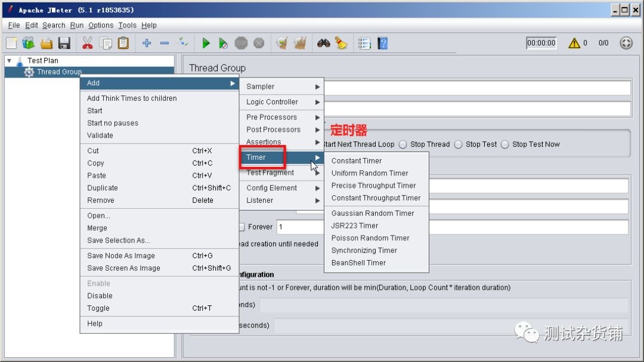Open the Templates icon in the toolbar
Image resolution: width=644 pixels, height=362 pixels.
tap(29, 43)
